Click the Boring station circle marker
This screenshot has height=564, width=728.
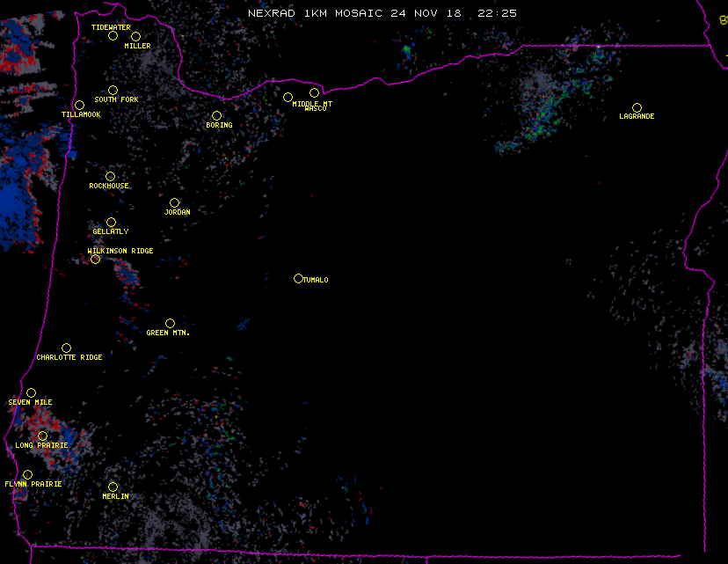216,116
